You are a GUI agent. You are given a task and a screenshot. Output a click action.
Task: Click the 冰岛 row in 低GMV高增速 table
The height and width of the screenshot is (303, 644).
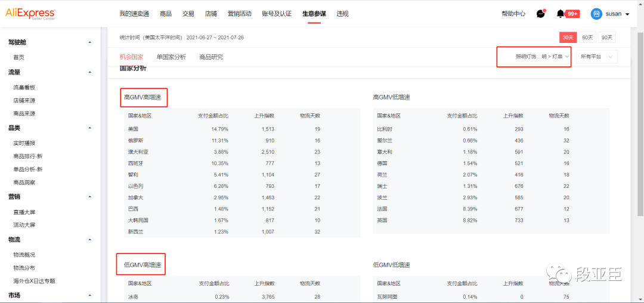coord(242,297)
